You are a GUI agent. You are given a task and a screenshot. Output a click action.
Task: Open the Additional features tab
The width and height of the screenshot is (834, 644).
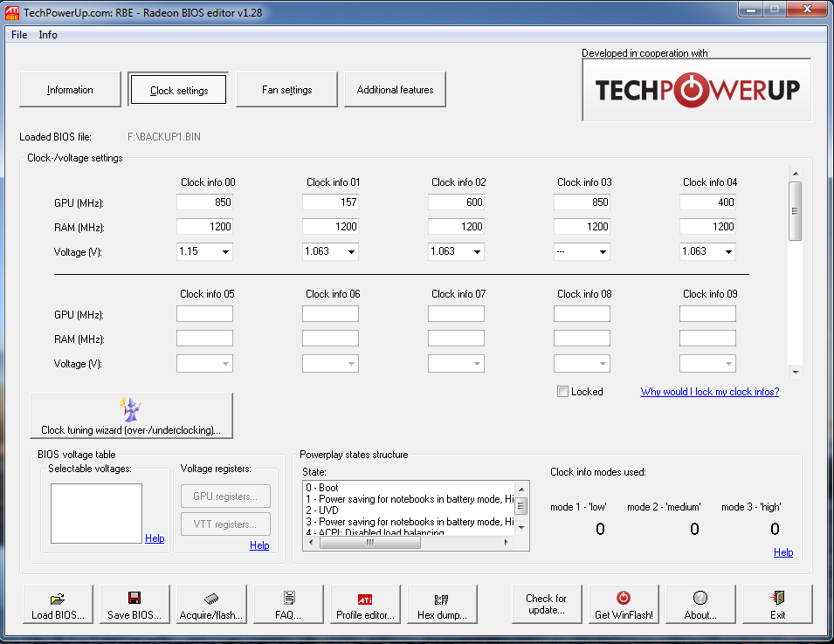coord(396,90)
